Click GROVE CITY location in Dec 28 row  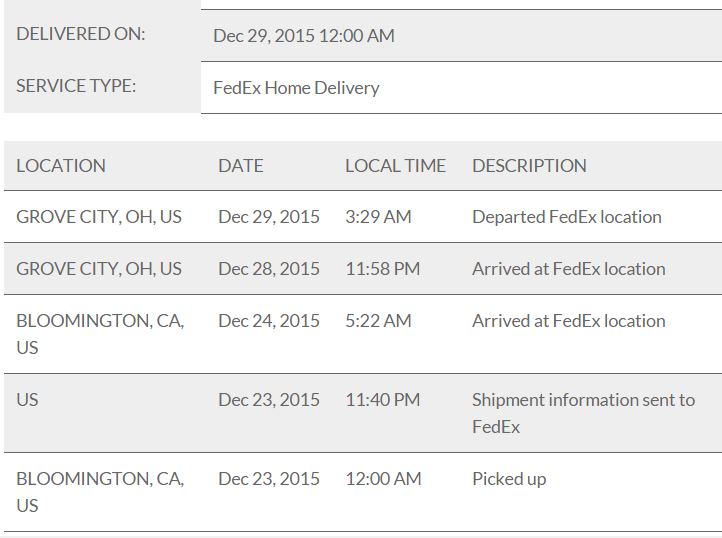(x=99, y=268)
